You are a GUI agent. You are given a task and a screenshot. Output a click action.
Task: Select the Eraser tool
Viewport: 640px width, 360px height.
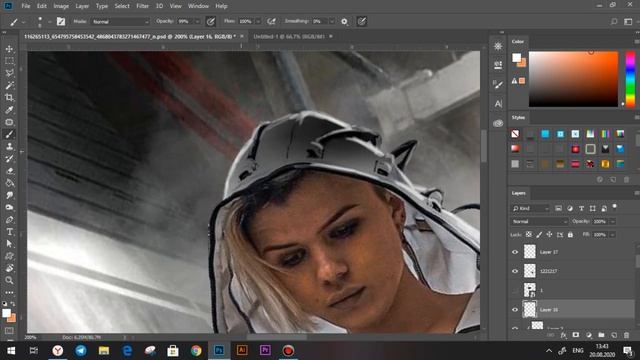coord(9,171)
